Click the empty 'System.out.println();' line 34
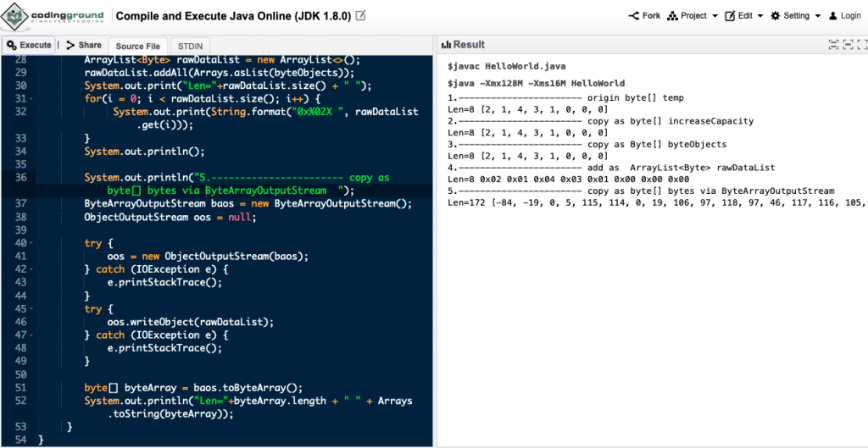Viewport: 868px width, 448px height. tap(144, 151)
